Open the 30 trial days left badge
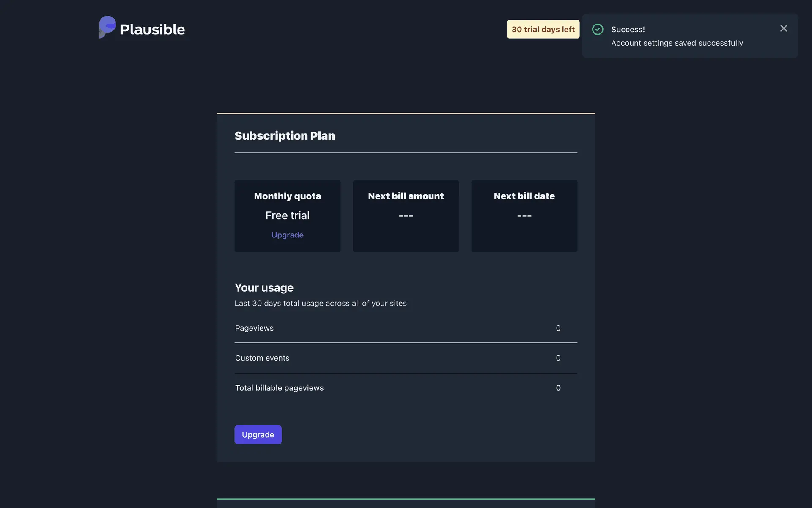This screenshot has width=812, height=508. 543,29
